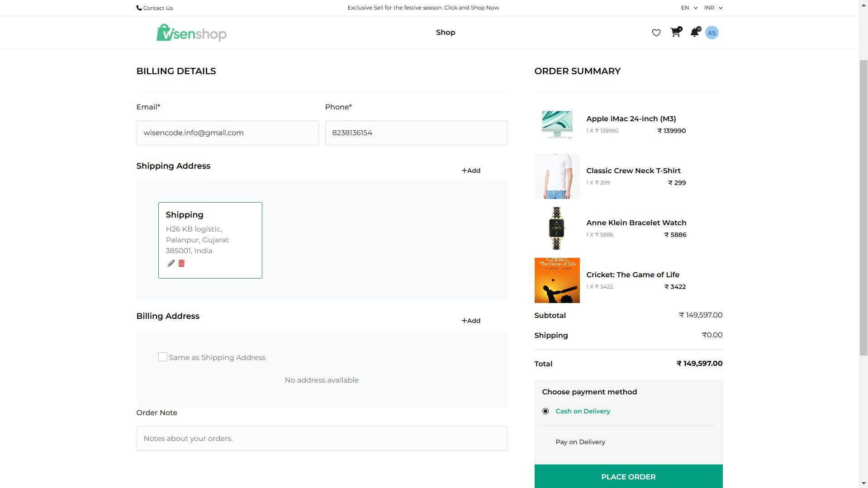
Task: Click the Order Note text field
Action: (x=322, y=438)
